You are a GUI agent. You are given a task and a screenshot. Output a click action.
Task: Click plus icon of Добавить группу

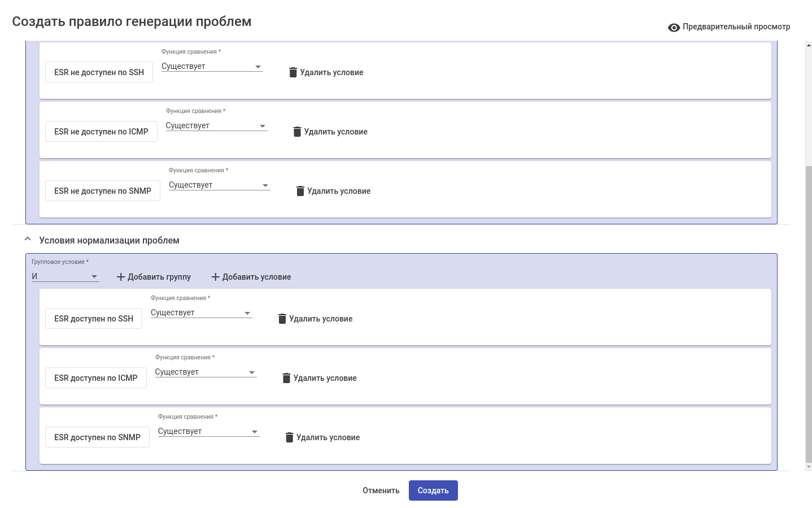[121, 277]
